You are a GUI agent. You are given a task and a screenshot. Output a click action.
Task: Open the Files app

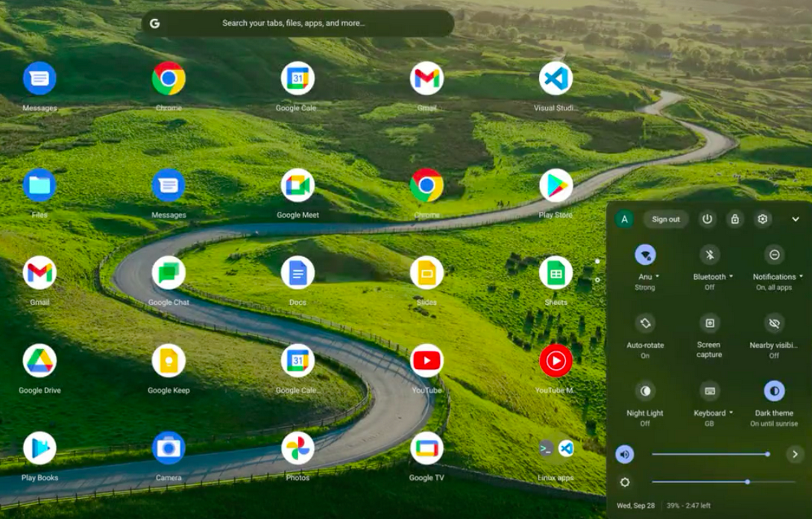[40, 186]
